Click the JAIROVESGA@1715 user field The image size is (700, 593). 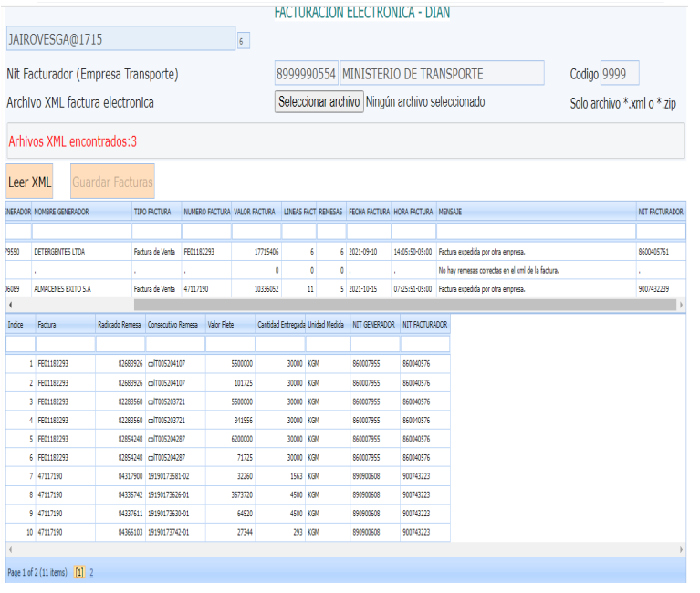coord(120,39)
